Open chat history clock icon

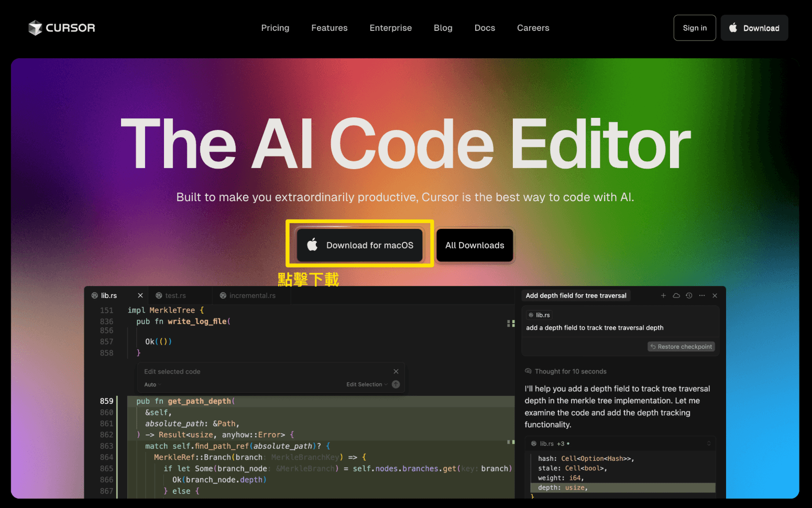tap(689, 295)
